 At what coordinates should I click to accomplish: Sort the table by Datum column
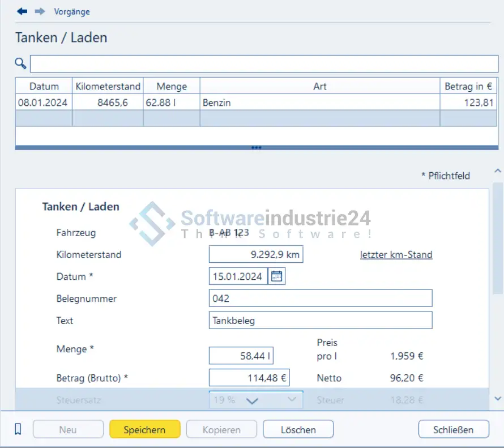point(44,86)
